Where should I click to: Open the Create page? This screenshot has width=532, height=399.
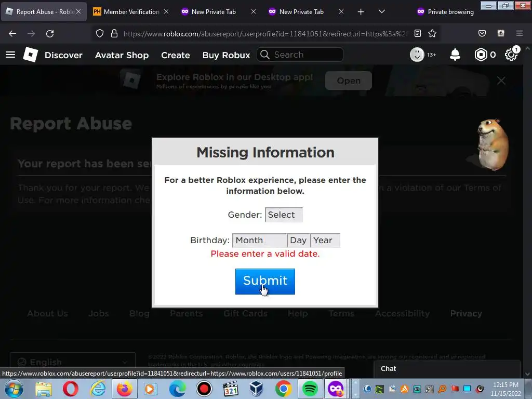coord(176,55)
